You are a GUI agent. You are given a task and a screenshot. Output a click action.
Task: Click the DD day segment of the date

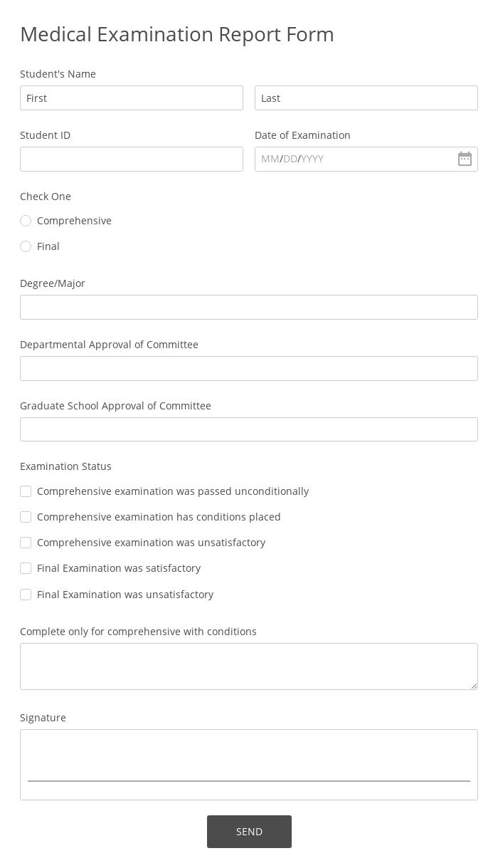coord(290,159)
